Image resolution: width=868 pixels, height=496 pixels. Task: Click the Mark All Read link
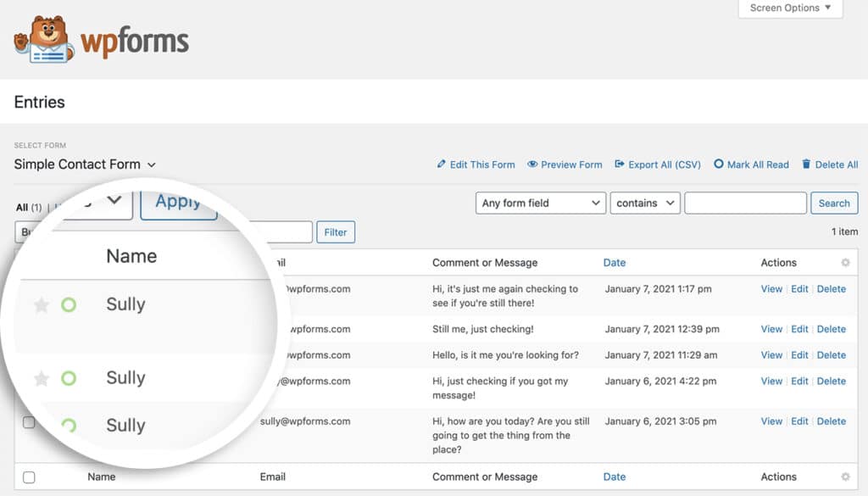758,164
